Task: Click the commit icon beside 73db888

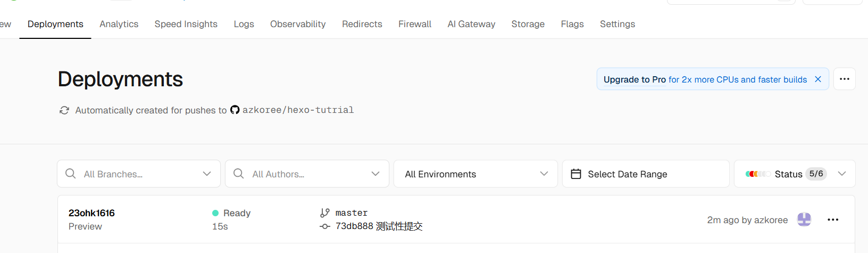Action: 325,226
